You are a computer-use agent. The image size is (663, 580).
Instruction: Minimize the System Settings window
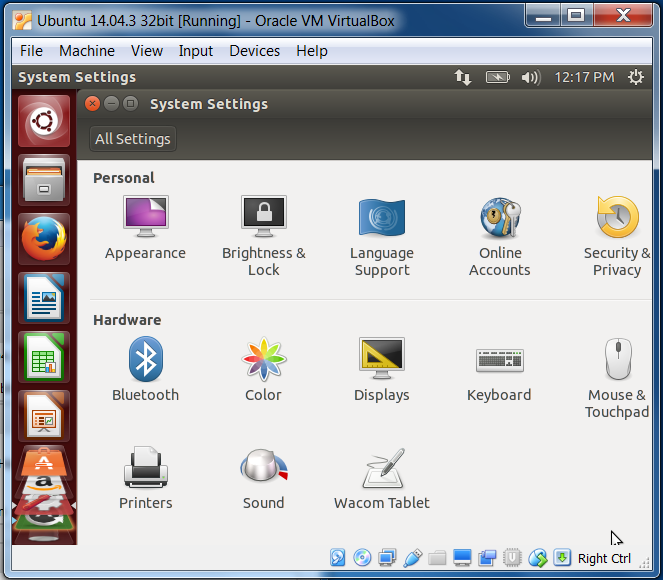[x=111, y=104]
